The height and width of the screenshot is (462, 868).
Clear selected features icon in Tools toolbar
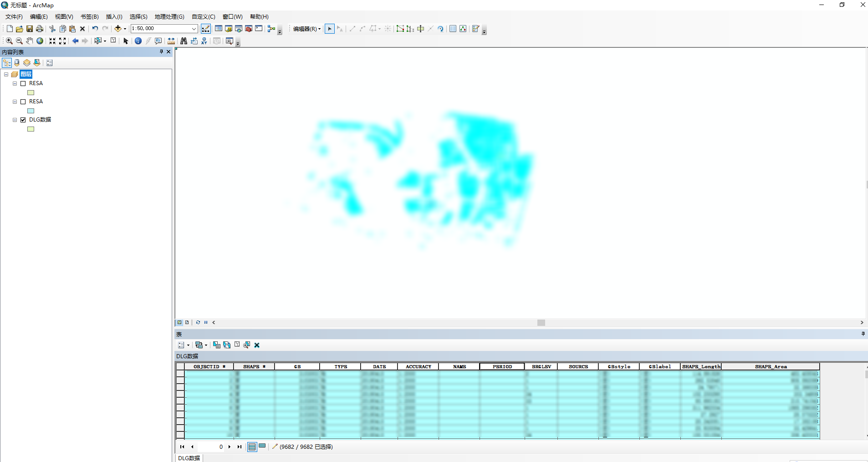(x=113, y=41)
